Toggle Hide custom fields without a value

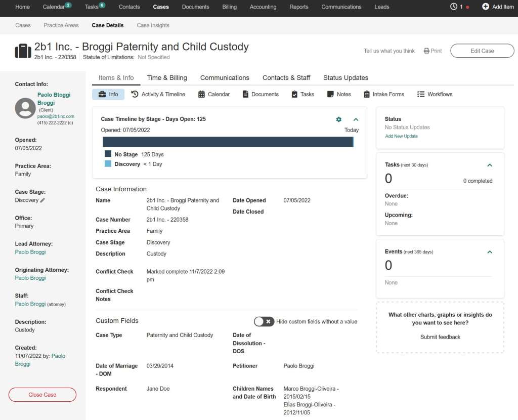(x=264, y=321)
